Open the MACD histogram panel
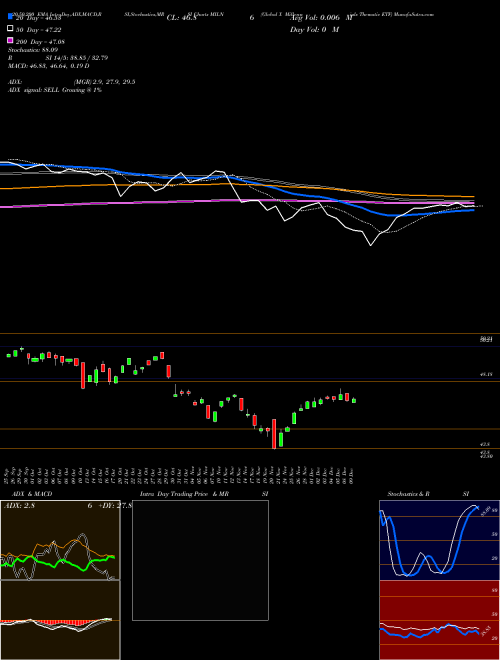The height and width of the screenshot is (660, 500). pyautogui.click(x=60, y=620)
